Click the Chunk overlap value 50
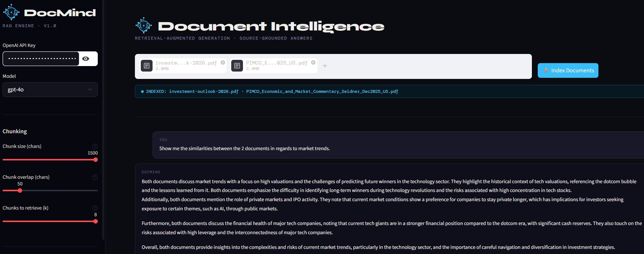 point(20,184)
